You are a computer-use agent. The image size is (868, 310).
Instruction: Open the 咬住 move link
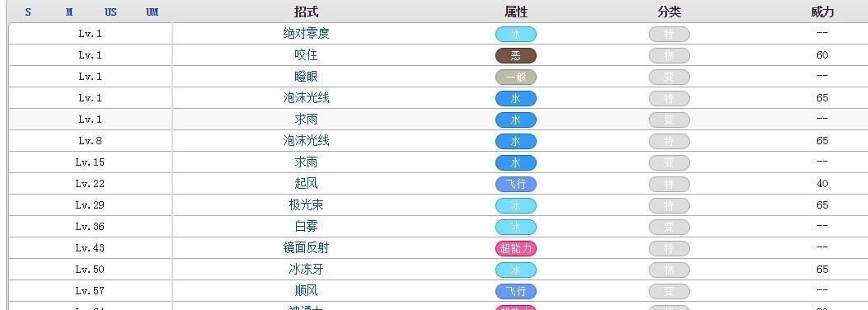coord(306,54)
